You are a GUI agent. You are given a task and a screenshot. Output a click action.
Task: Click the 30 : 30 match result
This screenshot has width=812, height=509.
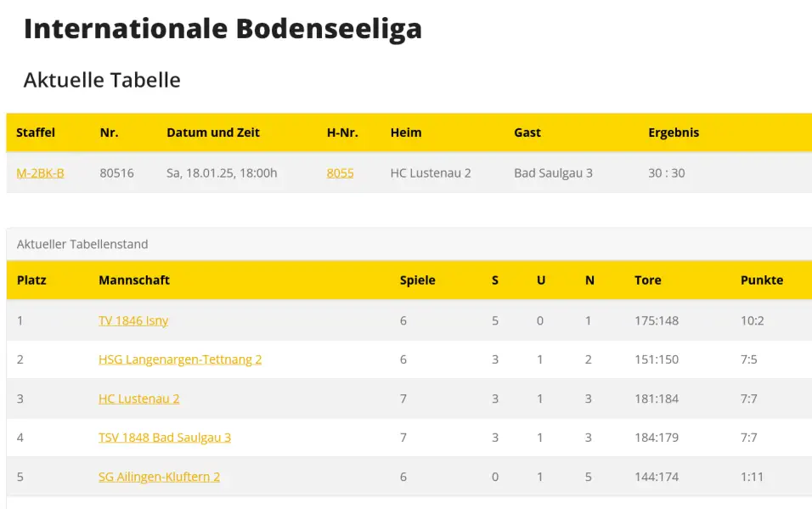[666, 173]
